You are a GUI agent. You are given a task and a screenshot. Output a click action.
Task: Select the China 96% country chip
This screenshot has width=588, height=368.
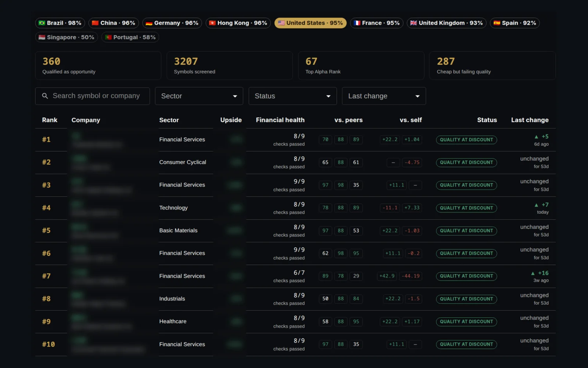click(114, 23)
